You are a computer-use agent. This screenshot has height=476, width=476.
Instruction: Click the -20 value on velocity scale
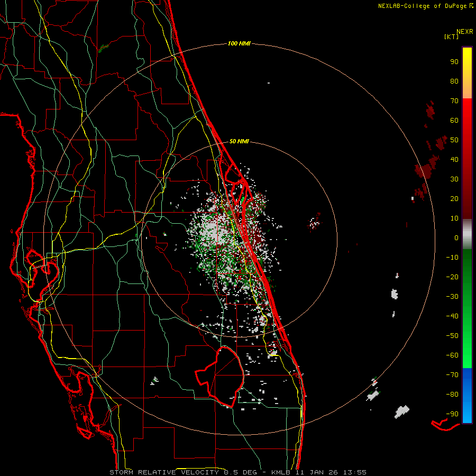(x=452, y=277)
